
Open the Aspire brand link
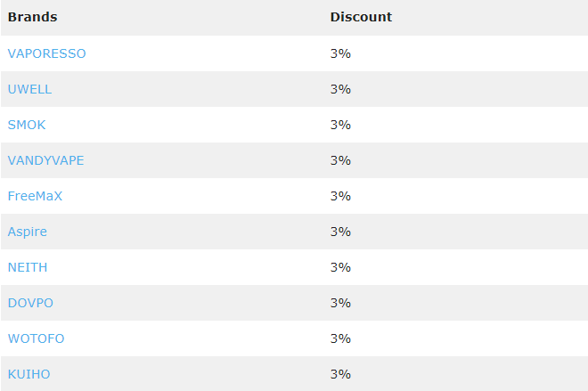(28, 232)
